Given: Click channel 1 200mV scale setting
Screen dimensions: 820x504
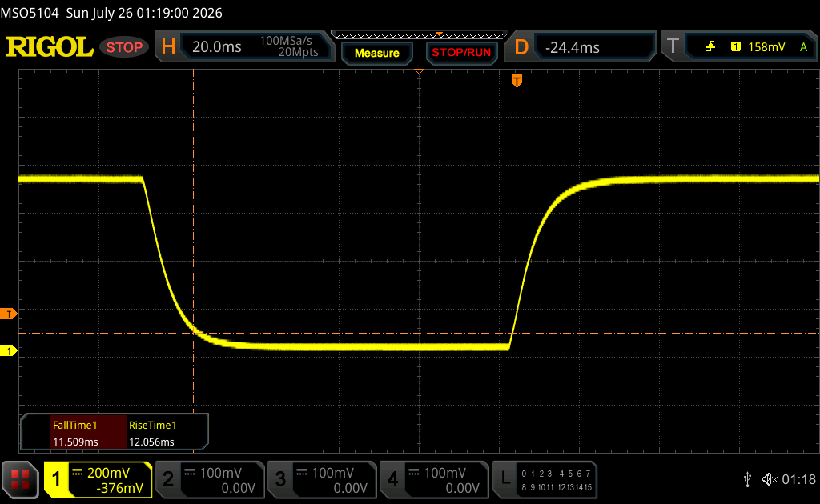Looking at the screenshot, I should (x=108, y=473).
